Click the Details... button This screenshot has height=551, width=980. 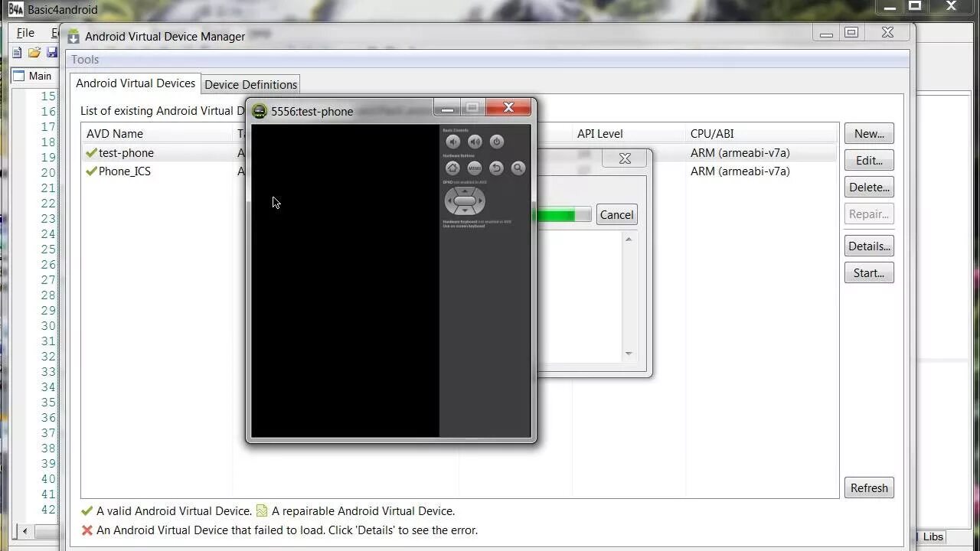tap(869, 246)
